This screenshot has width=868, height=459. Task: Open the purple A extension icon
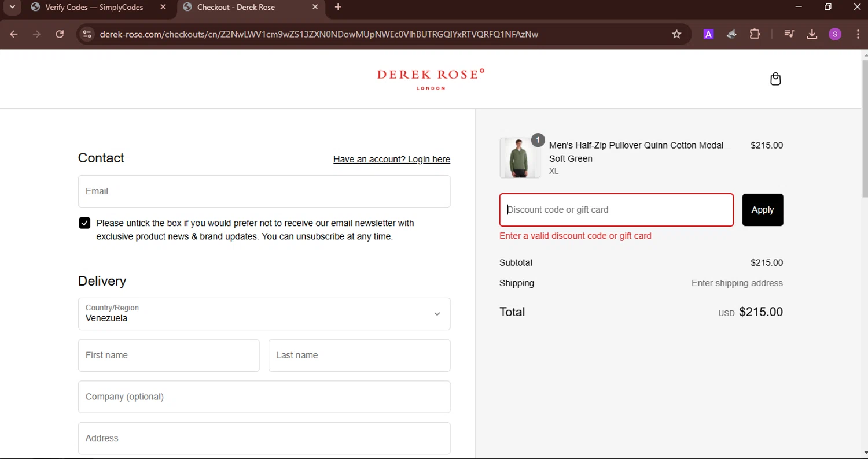pos(708,34)
